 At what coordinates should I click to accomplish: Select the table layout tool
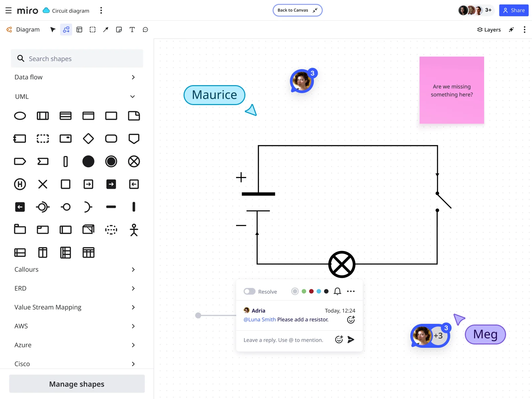click(79, 30)
